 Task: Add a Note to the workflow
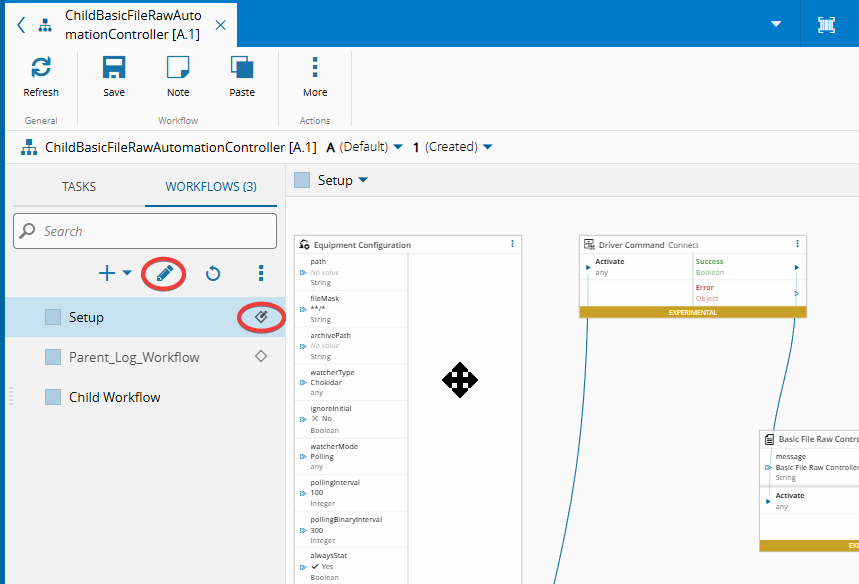[x=178, y=68]
